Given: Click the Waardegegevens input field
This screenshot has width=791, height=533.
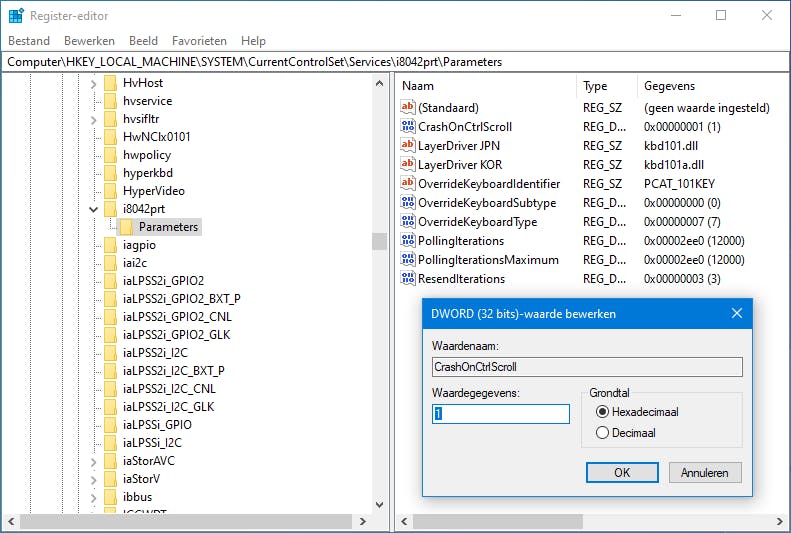Looking at the screenshot, I should pyautogui.click(x=500, y=413).
